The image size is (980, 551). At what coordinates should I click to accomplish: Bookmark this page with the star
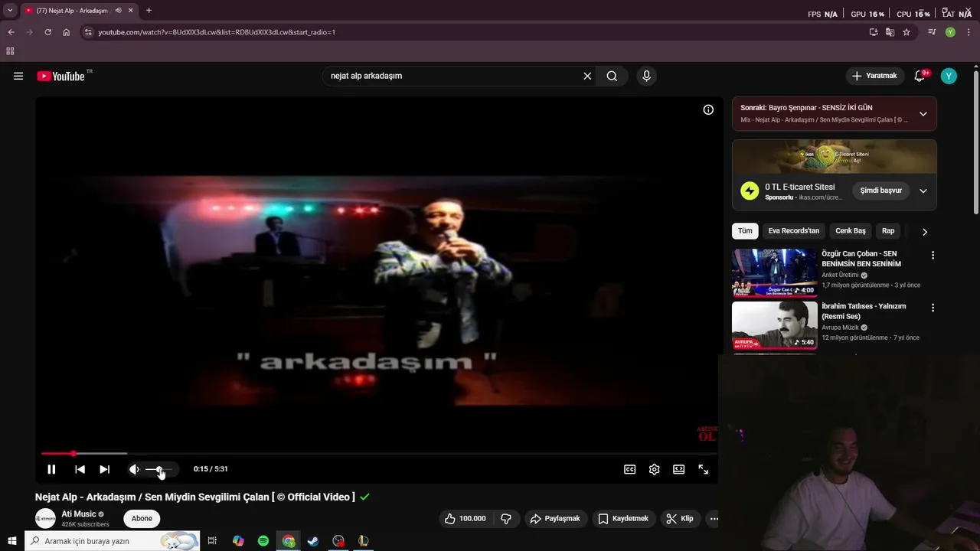(x=906, y=32)
